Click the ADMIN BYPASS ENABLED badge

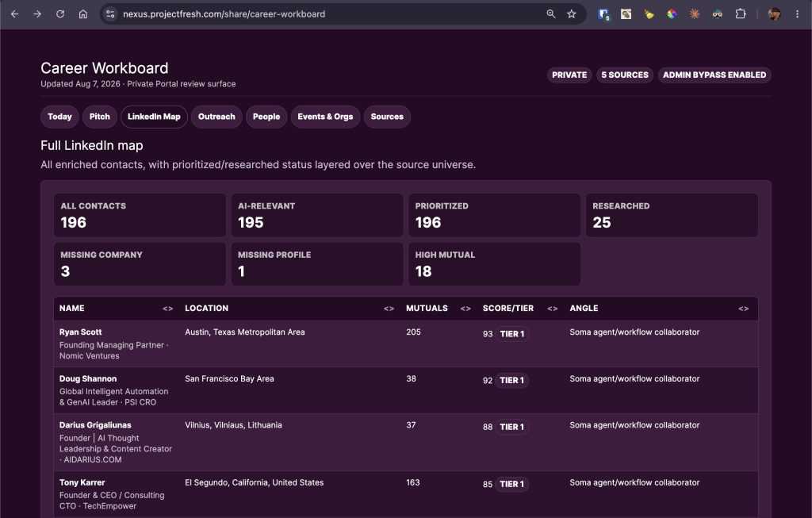click(714, 75)
